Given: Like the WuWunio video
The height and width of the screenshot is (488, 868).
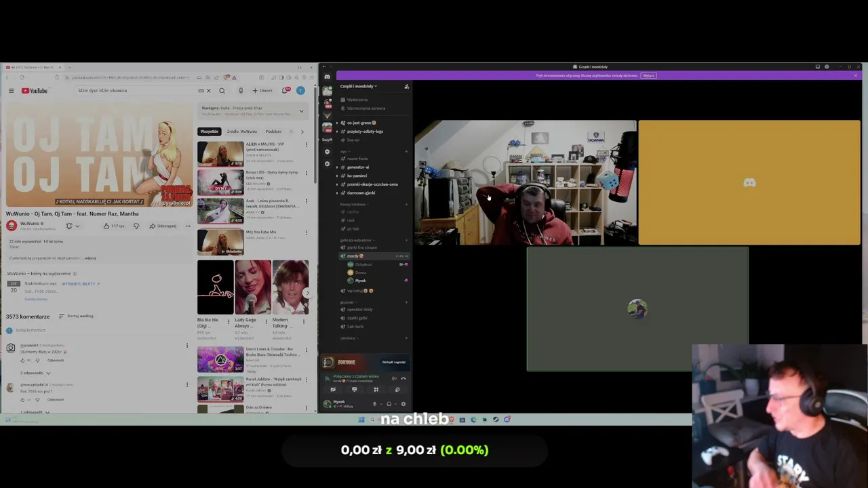Looking at the screenshot, I should tap(114, 226).
